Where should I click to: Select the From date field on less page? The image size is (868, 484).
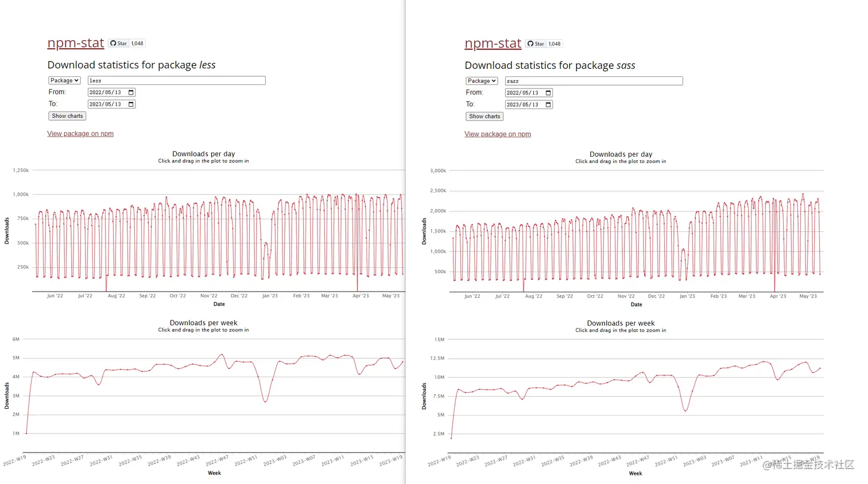click(x=111, y=92)
